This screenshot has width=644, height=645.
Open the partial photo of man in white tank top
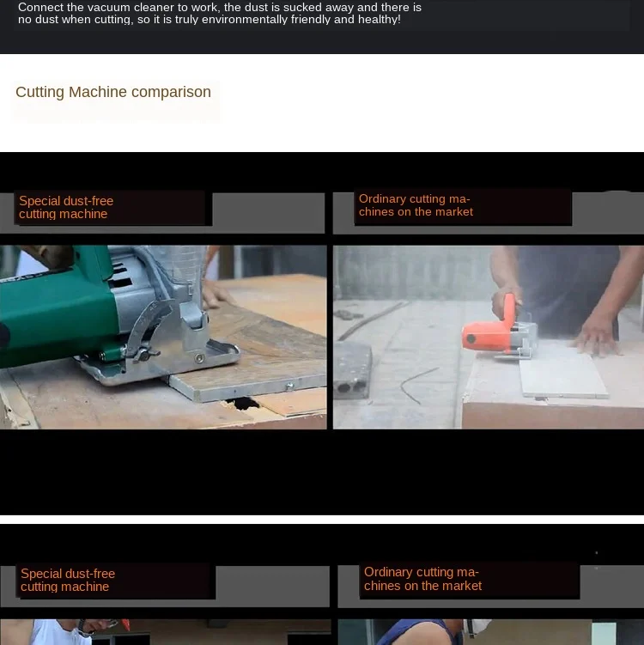[x=166, y=632]
